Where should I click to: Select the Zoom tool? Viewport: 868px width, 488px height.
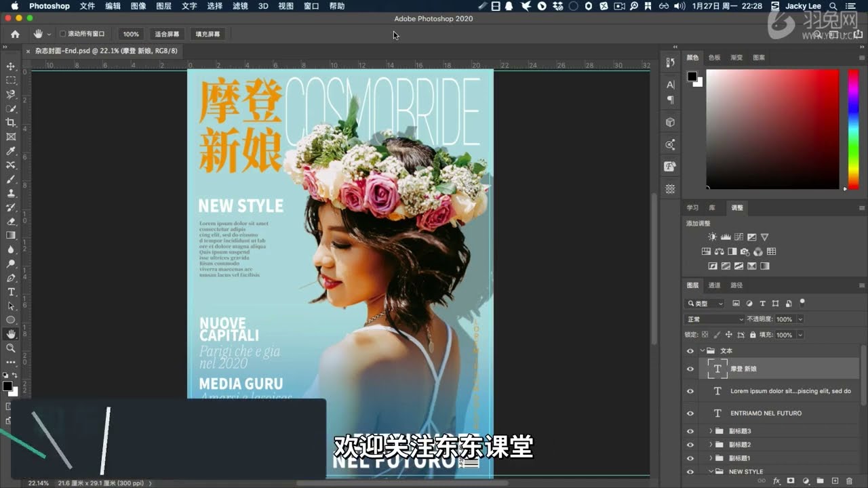[x=11, y=348]
